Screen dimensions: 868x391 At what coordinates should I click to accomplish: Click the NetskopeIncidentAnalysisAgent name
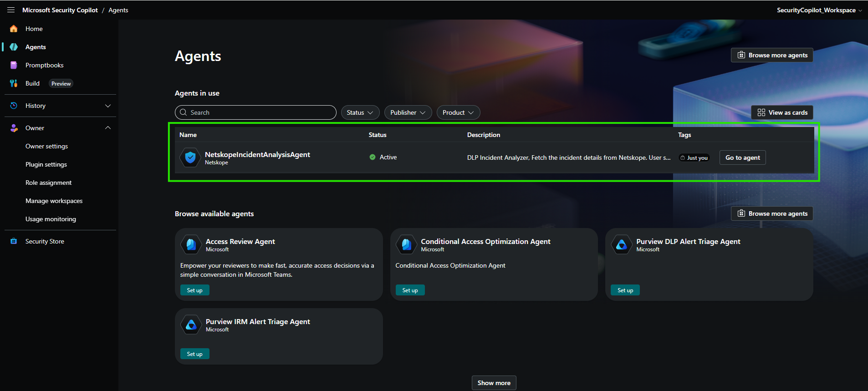tap(257, 155)
